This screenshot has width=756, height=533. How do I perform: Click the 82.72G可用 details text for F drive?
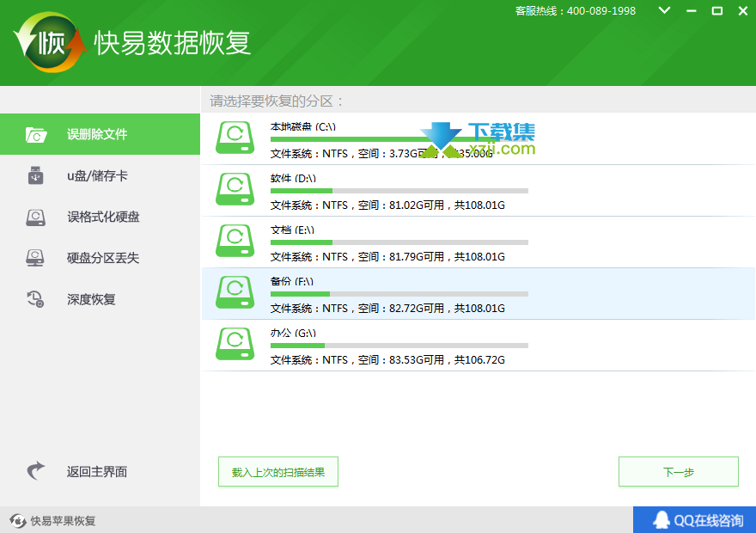(387, 309)
